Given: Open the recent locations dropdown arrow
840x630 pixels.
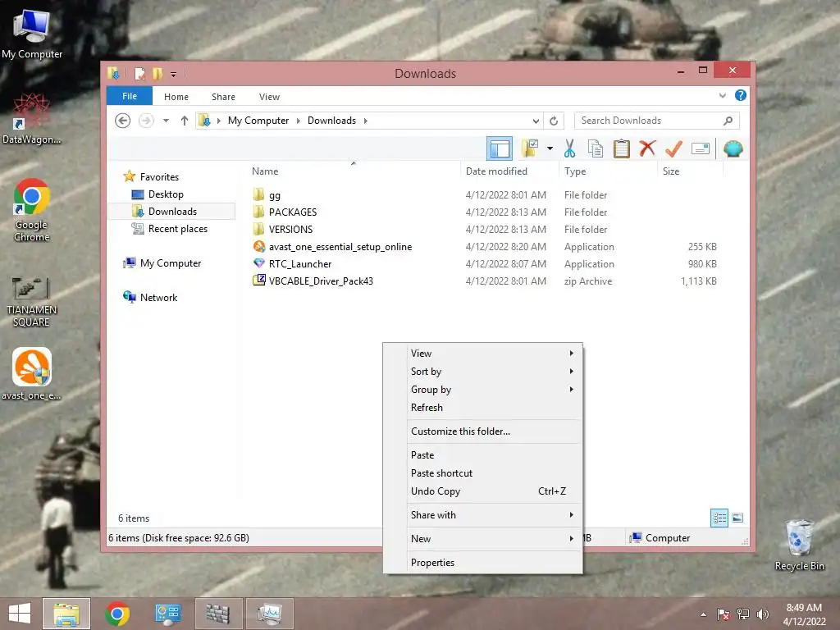Looking at the screenshot, I should (166, 121).
